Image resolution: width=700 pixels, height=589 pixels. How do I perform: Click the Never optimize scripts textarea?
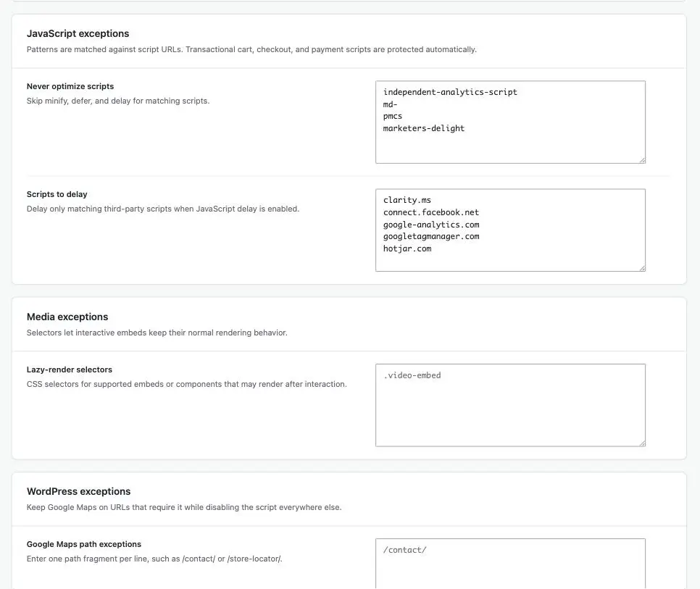[x=510, y=122]
